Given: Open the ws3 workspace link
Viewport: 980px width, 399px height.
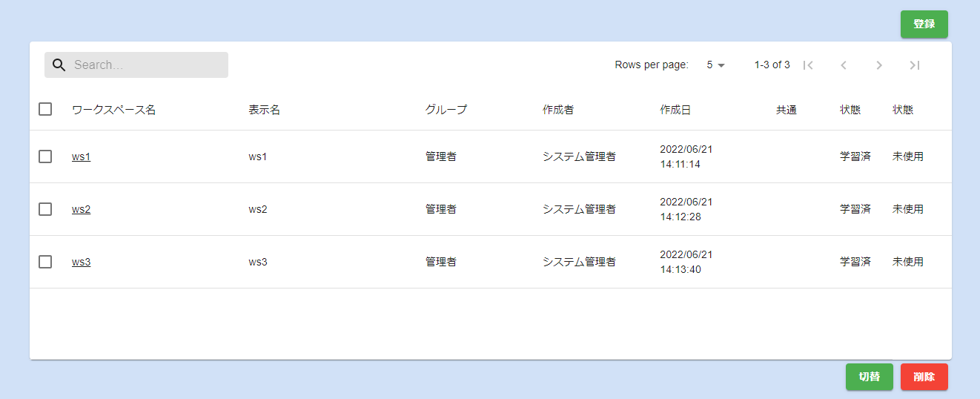Looking at the screenshot, I should (x=81, y=262).
